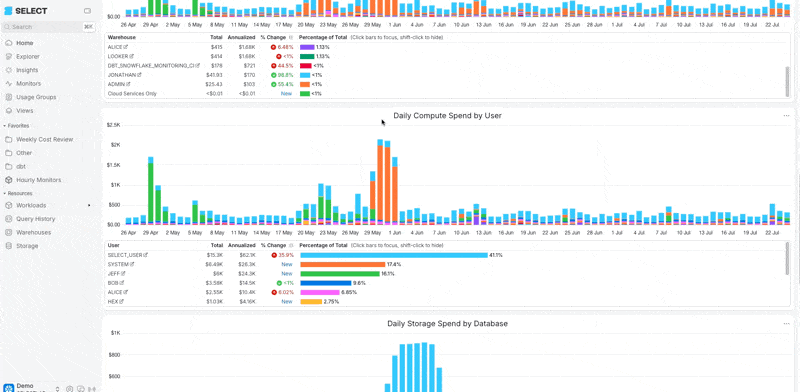Click the Monitors pulse icon

coord(8,83)
